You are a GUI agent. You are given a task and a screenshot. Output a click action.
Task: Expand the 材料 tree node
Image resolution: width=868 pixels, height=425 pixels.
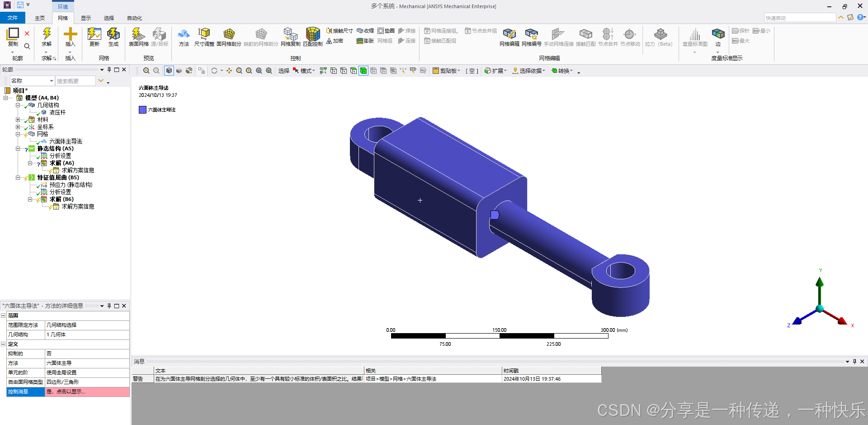click(x=18, y=119)
